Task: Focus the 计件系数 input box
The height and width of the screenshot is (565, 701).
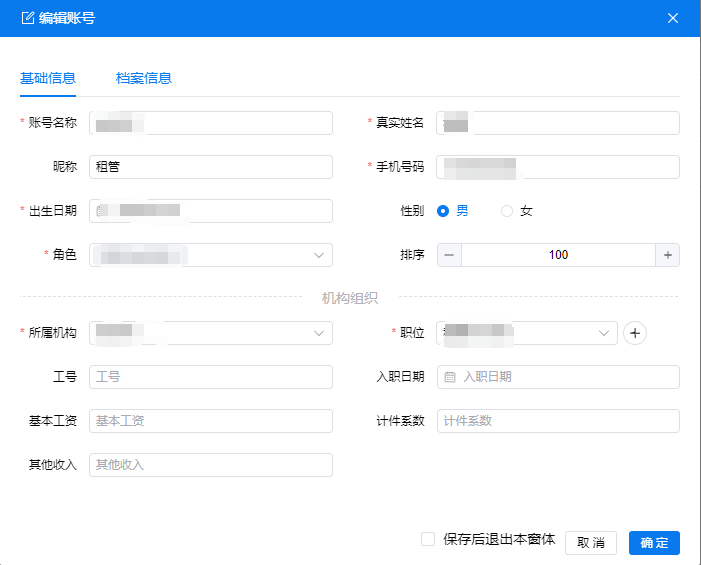Action: point(558,421)
